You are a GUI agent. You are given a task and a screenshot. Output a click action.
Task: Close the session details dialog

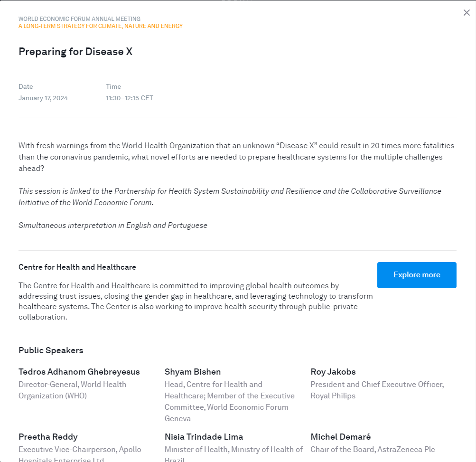point(467,13)
